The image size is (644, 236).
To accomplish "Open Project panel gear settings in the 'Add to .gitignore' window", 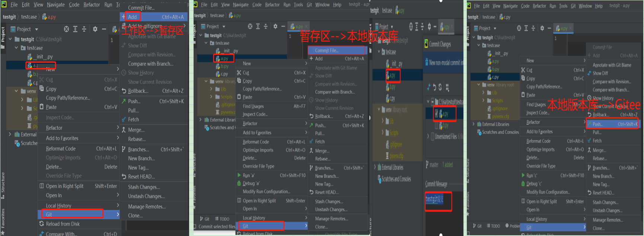I will point(95,29).
